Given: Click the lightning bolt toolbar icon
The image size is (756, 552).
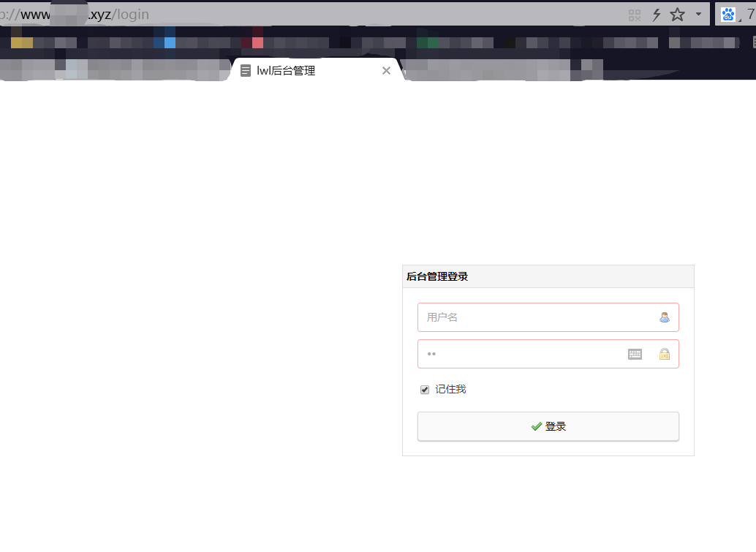Looking at the screenshot, I should 655,14.
